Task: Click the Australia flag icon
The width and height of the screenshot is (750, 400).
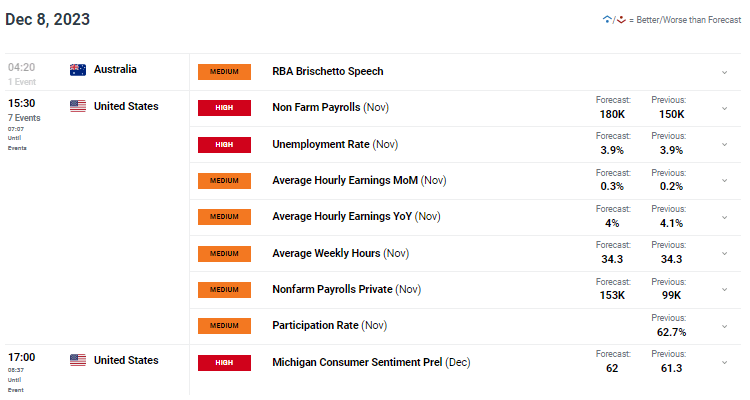Action: [77, 71]
